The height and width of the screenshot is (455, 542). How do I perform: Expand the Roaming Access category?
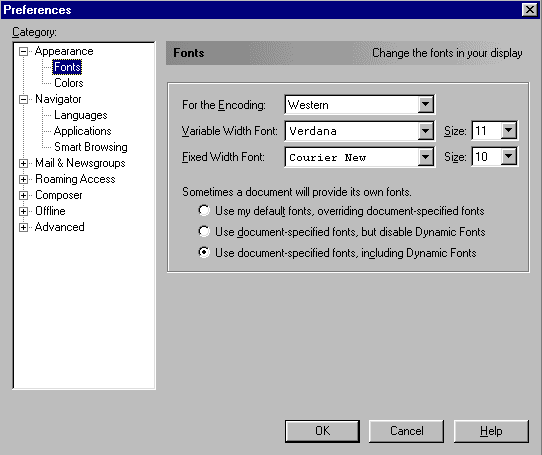pyautogui.click(x=24, y=179)
